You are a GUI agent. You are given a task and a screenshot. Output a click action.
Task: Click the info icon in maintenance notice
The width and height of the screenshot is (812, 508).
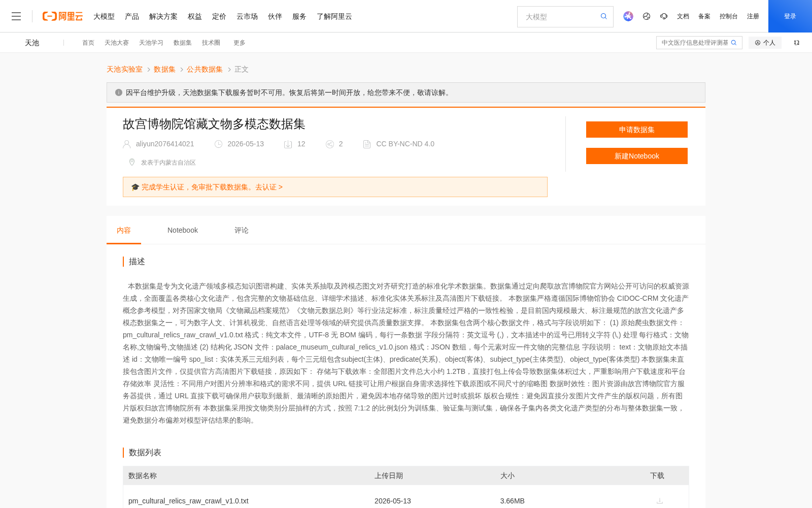click(119, 92)
